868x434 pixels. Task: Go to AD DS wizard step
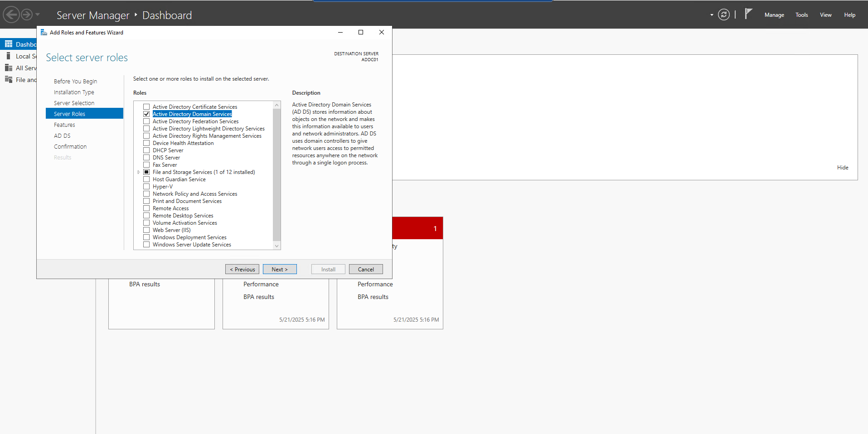(62, 136)
